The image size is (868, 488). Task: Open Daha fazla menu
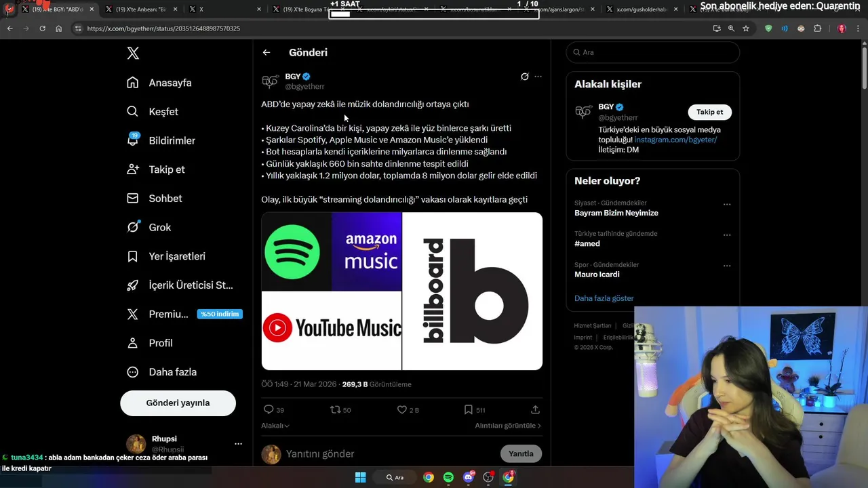[x=161, y=372]
